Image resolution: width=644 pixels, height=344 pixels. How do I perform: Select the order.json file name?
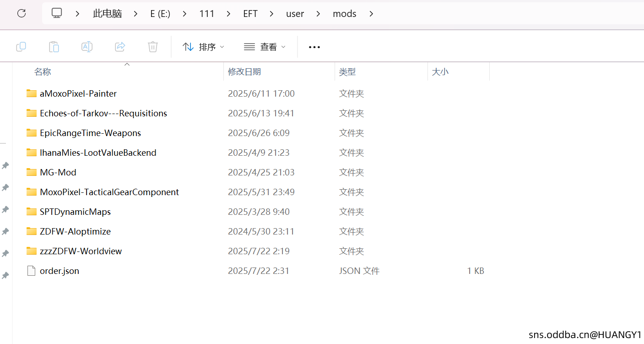point(60,271)
